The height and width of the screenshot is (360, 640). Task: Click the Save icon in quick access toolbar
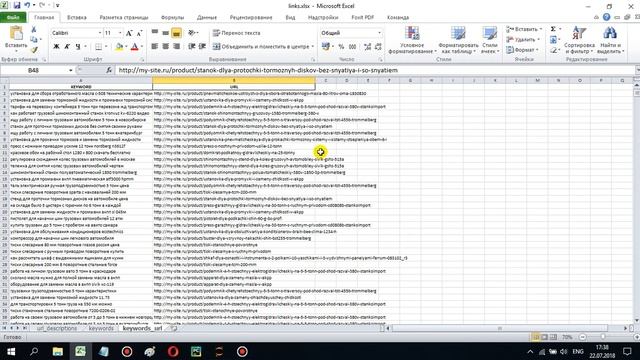(x=17, y=5)
